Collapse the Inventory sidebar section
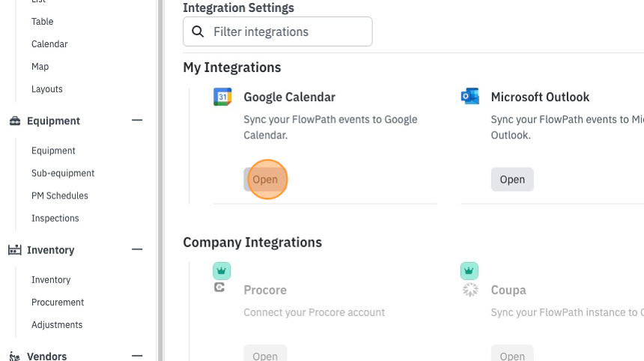Screen dimensions: 644x361 coord(137,249)
